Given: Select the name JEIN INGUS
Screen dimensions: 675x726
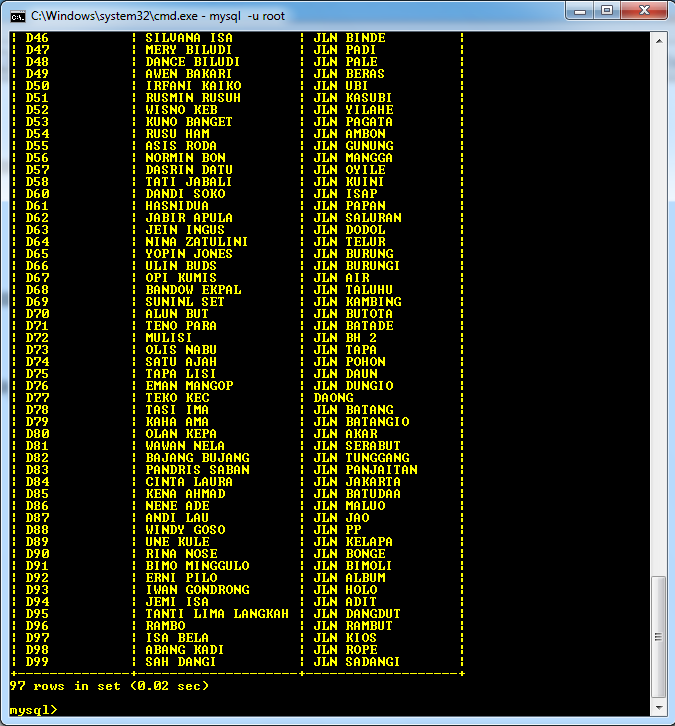Looking at the screenshot, I should (185, 231).
